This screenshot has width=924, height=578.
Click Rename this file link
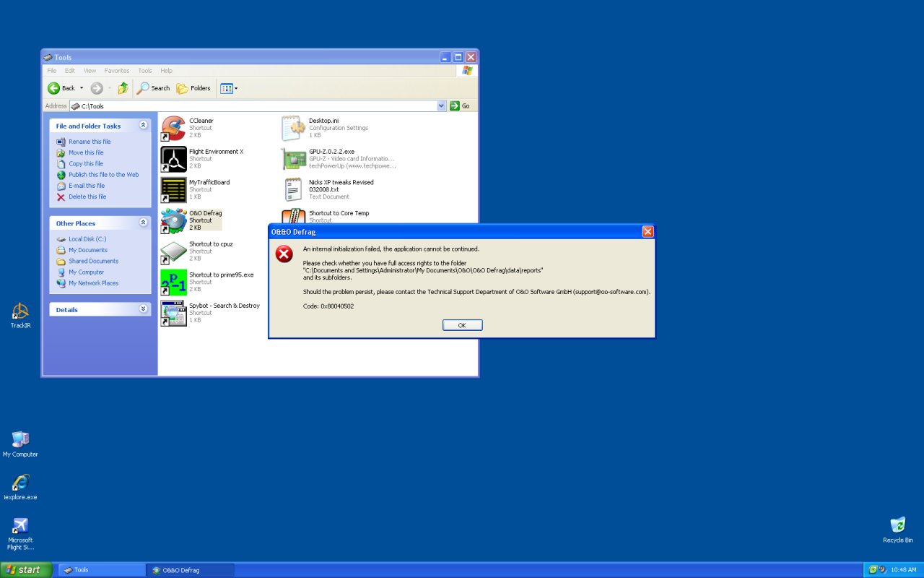90,142
